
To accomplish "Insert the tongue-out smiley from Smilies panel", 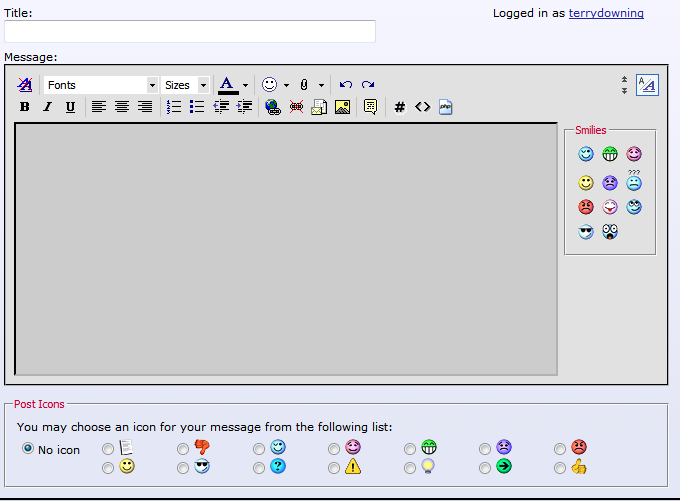I will coord(610,207).
